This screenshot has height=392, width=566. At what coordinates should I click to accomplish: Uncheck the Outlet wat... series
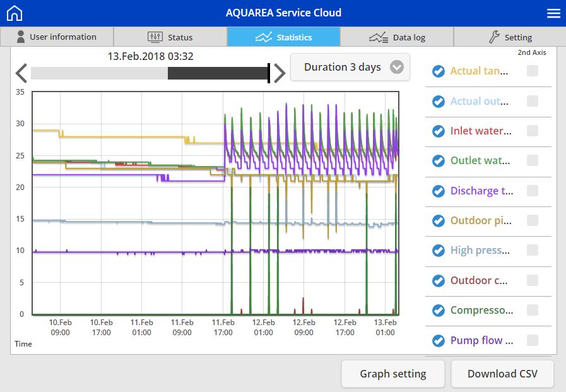tap(438, 160)
